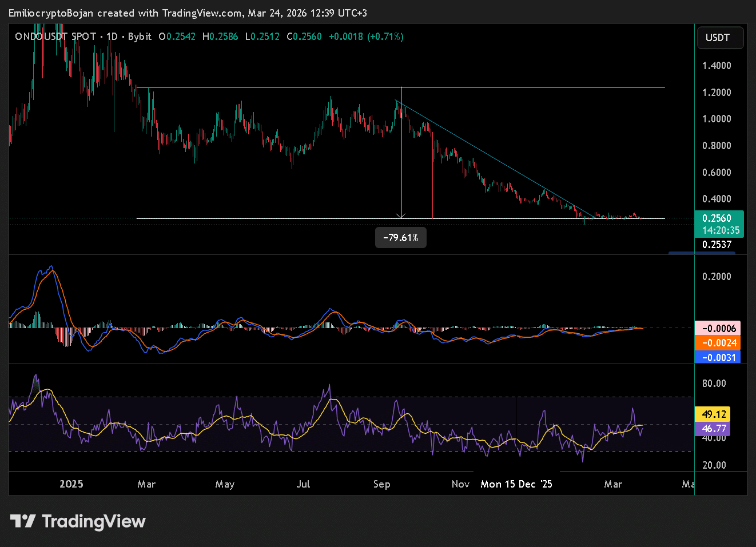Screen dimensions: 756x547
Task: Click the Bybit exchange name in header
Action: click(x=140, y=37)
